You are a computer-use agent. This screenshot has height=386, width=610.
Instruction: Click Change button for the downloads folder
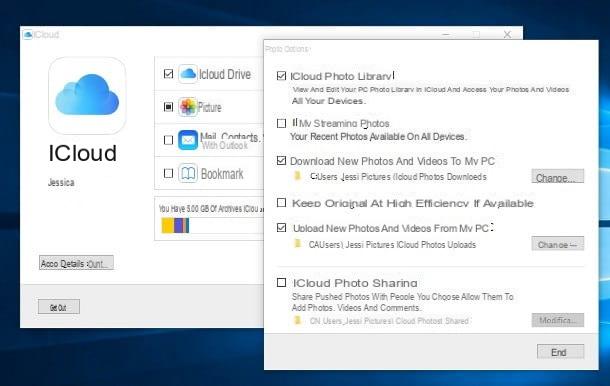557,176
